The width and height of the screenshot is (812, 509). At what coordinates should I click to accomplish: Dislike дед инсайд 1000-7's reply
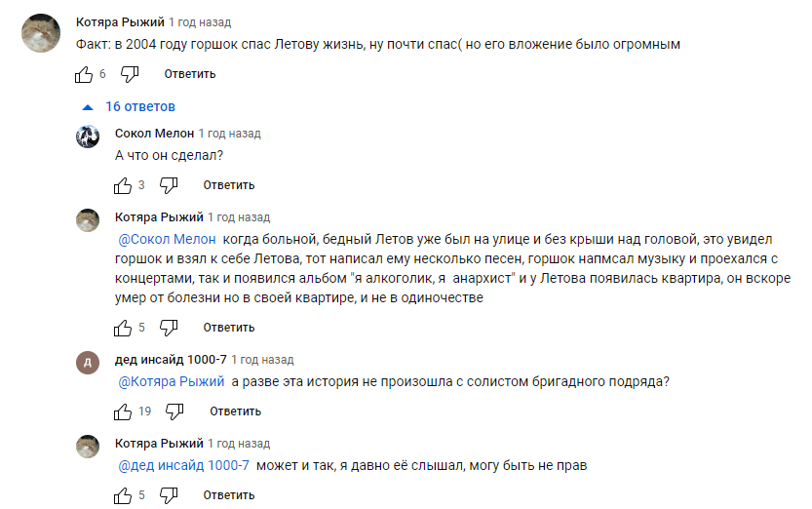pyautogui.click(x=174, y=411)
